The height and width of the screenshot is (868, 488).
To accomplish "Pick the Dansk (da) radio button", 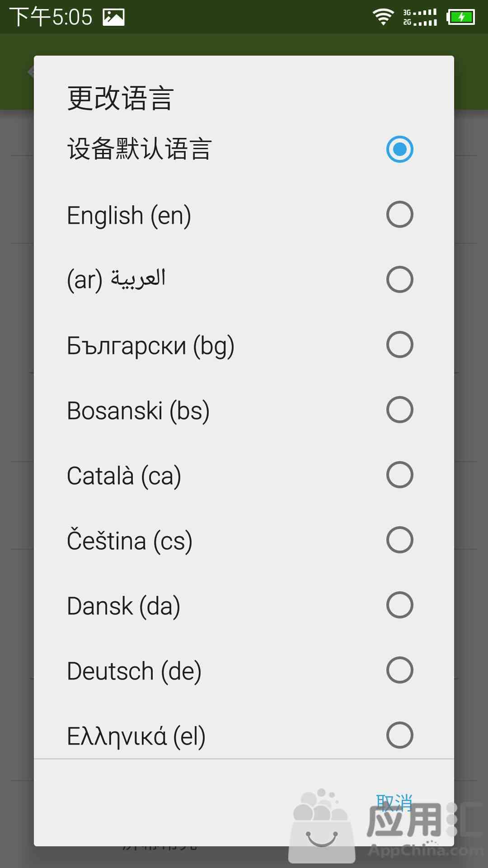I will tap(399, 605).
